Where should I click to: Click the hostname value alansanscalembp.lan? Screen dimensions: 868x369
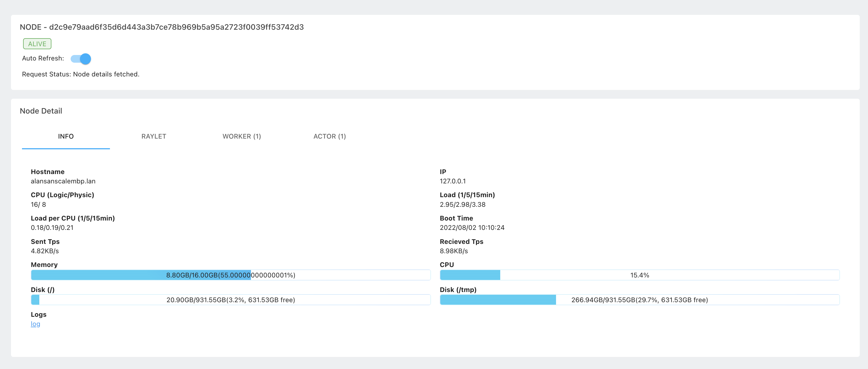63,181
